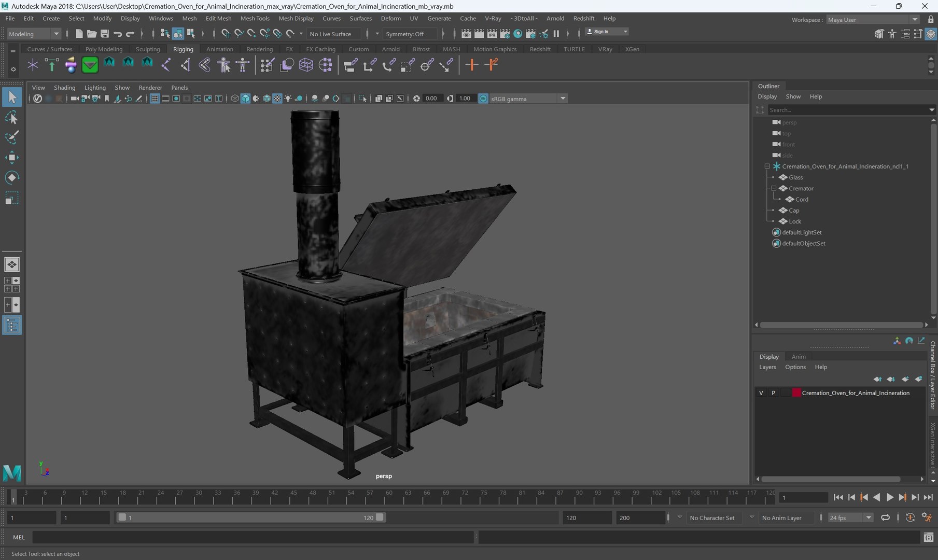The height and width of the screenshot is (560, 938).
Task: Choose the Move tool in the toolbox
Action: [x=12, y=158]
